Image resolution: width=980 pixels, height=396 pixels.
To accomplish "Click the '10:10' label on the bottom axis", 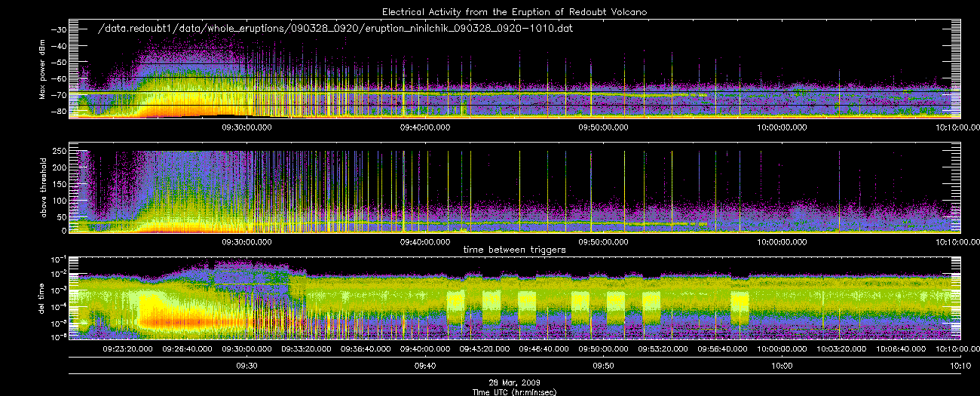I will pos(959,366).
